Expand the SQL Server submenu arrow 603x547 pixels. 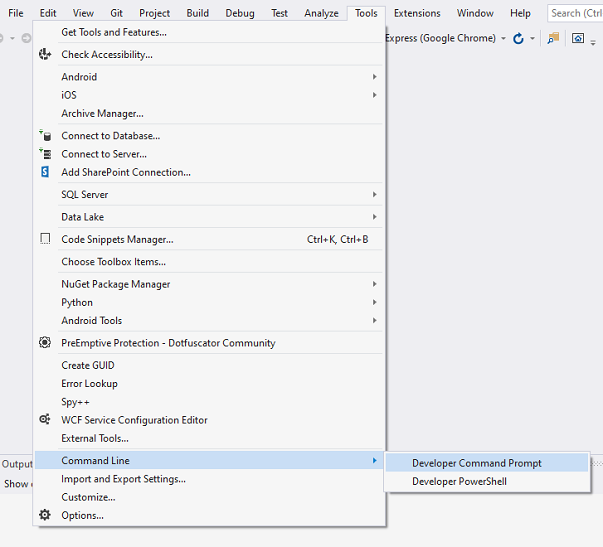(x=374, y=194)
